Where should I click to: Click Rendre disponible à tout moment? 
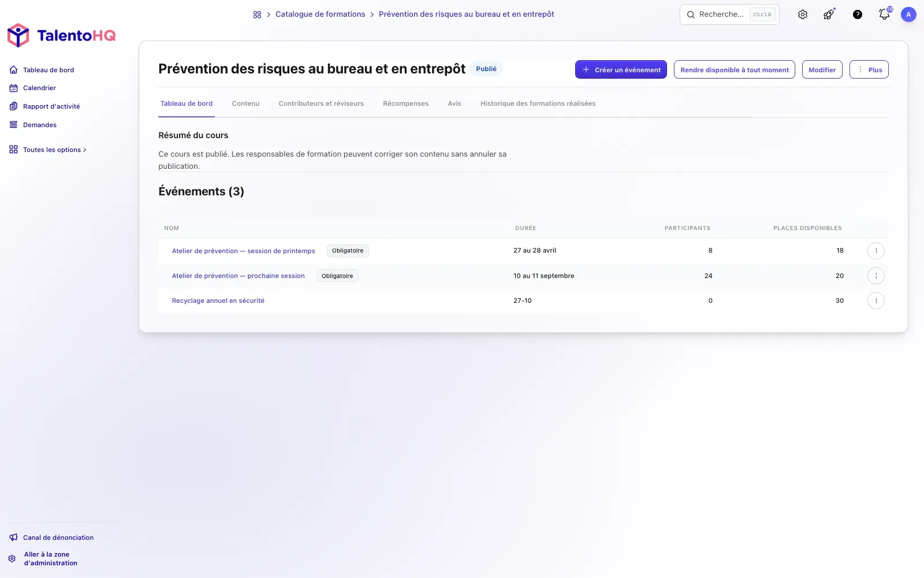[735, 69]
